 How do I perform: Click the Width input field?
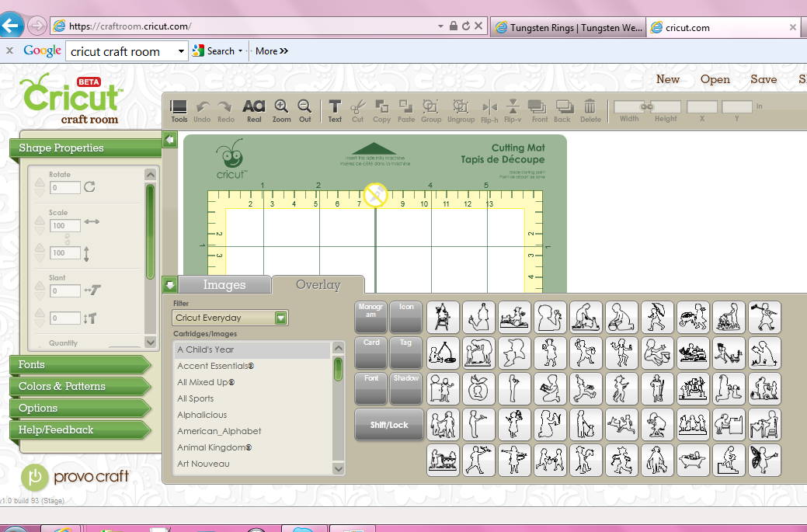(629, 107)
